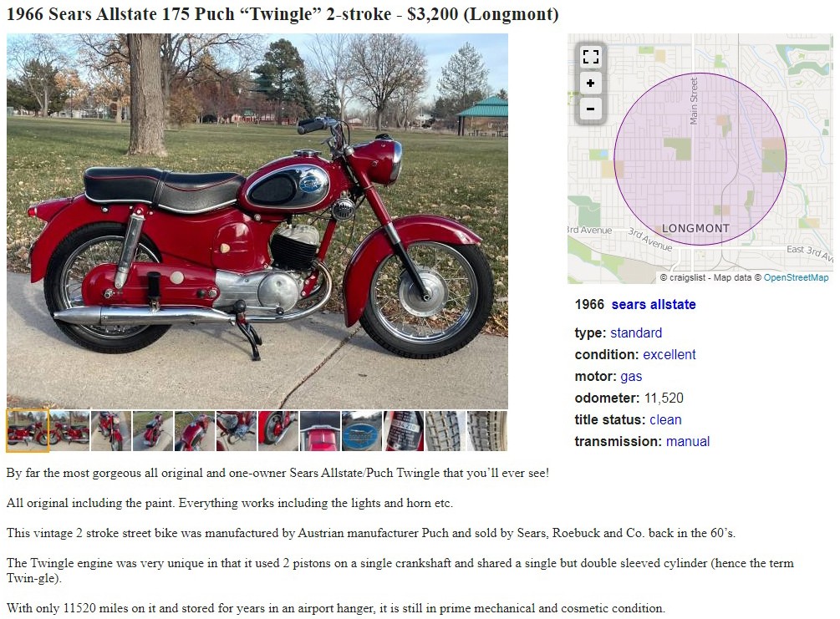View the second thumbnail of the bike
Viewport: 840px width, 619px height.
69,430
